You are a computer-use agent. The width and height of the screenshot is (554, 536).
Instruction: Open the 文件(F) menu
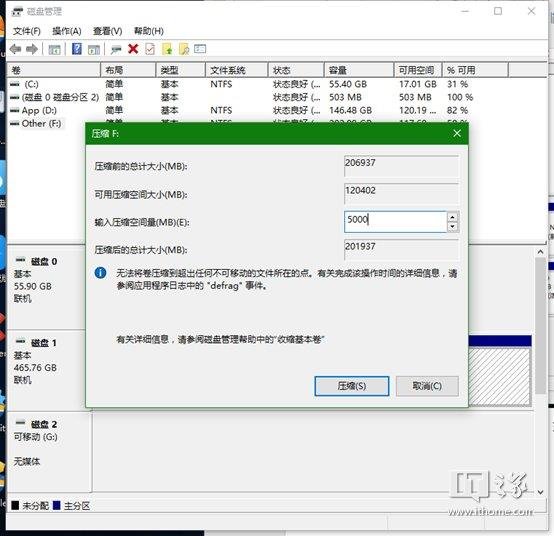point(27,31)
